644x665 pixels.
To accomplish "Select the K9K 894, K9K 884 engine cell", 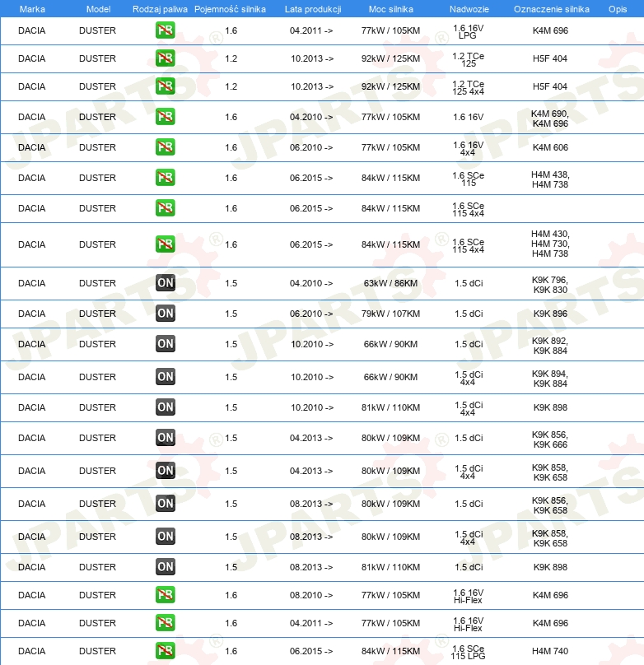I will click(550, 379).
